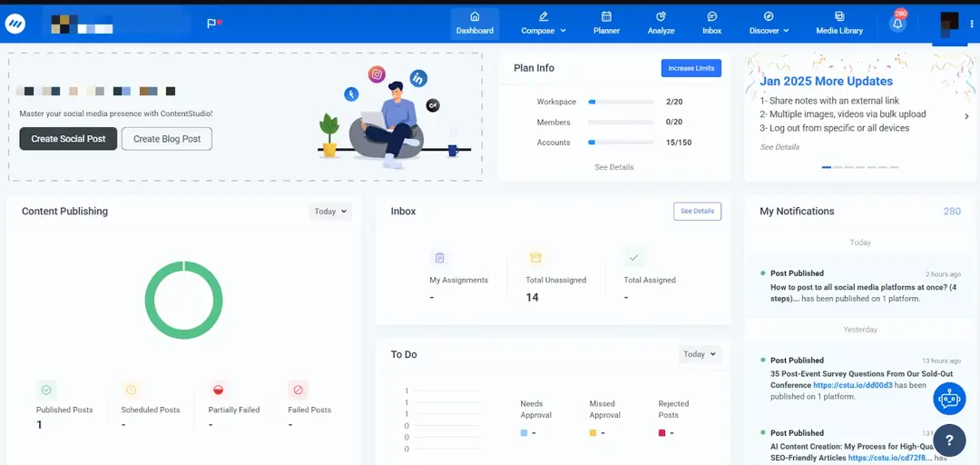Open the three-dot menu by avatar
The height and width of the screenshot is (465, 980).
972,24
